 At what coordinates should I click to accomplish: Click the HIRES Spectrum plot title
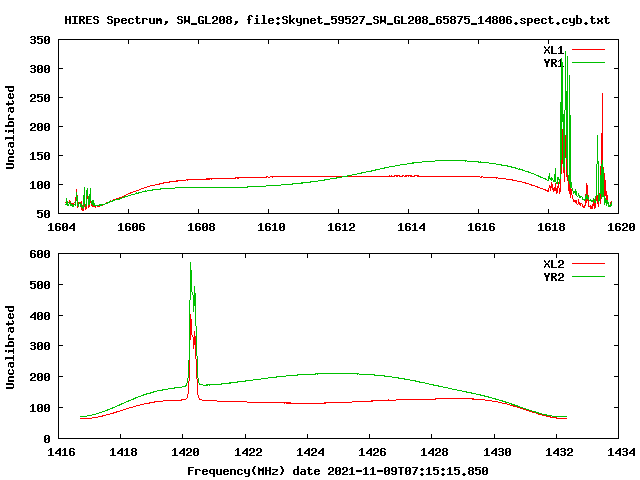[337, 20]
